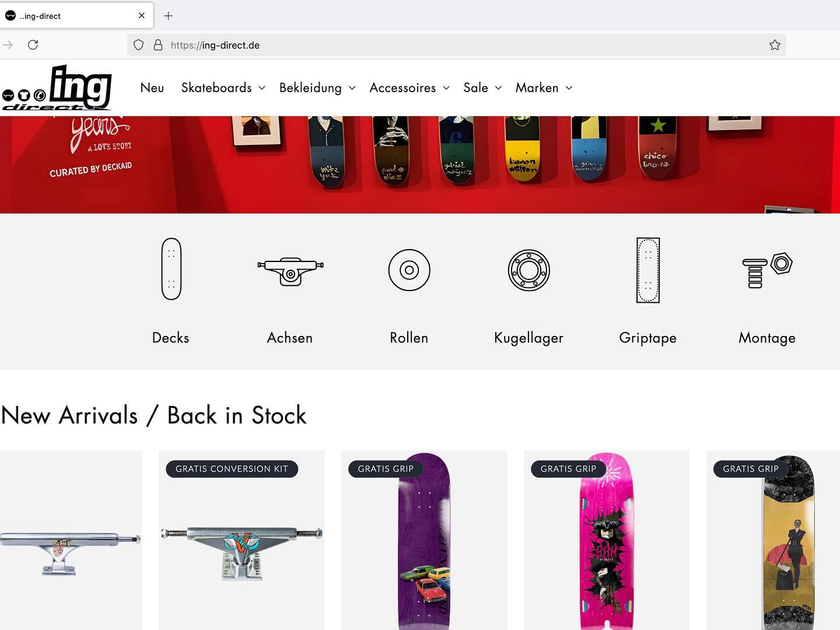Open the shield tracking protection icon
The image size is (840, 630).
[138, 45]
